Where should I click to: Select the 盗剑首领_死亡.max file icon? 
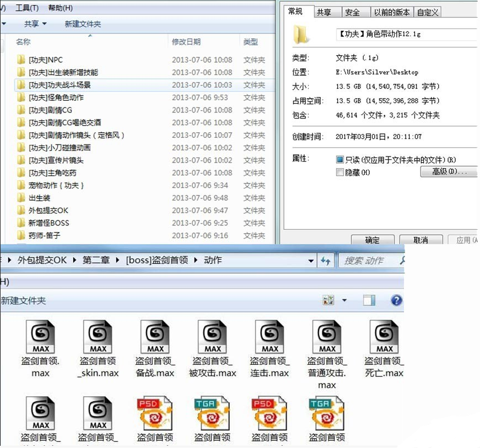pos(384,337)
